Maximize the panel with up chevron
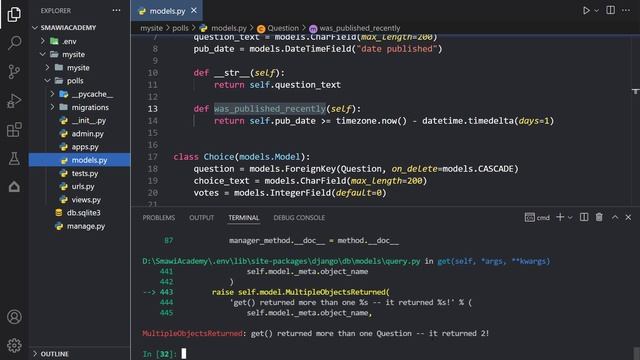Image resolution: width=640 pixels, height=360 pixels. tap(615, 217)
